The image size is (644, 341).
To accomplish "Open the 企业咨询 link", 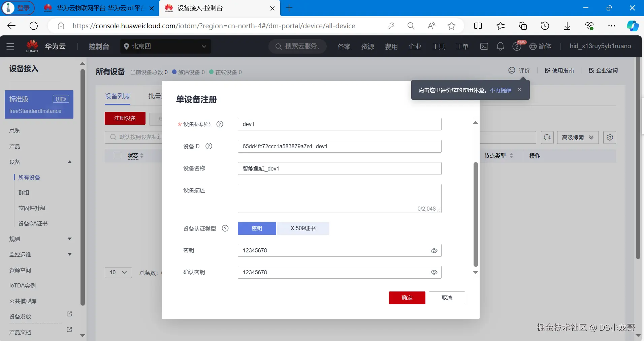I will click(x=603, y=70).
